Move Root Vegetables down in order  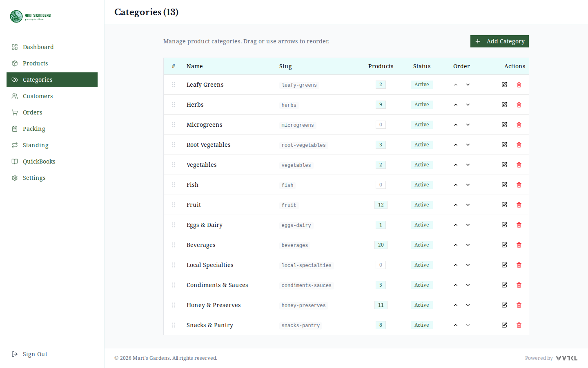coord(468,145)
